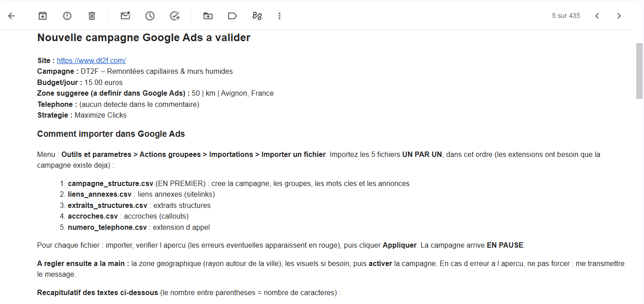The width and height of the screenshot is (644, 304).
Task: Select 'liens_annexes.csv' text
Action: pos(100,194)
